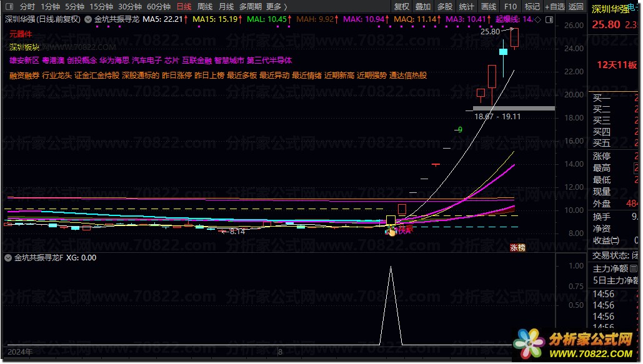Click the 昨日上榜 style tag
The height and width of the screenshot is (364, 643).
(x=209, y=76)
